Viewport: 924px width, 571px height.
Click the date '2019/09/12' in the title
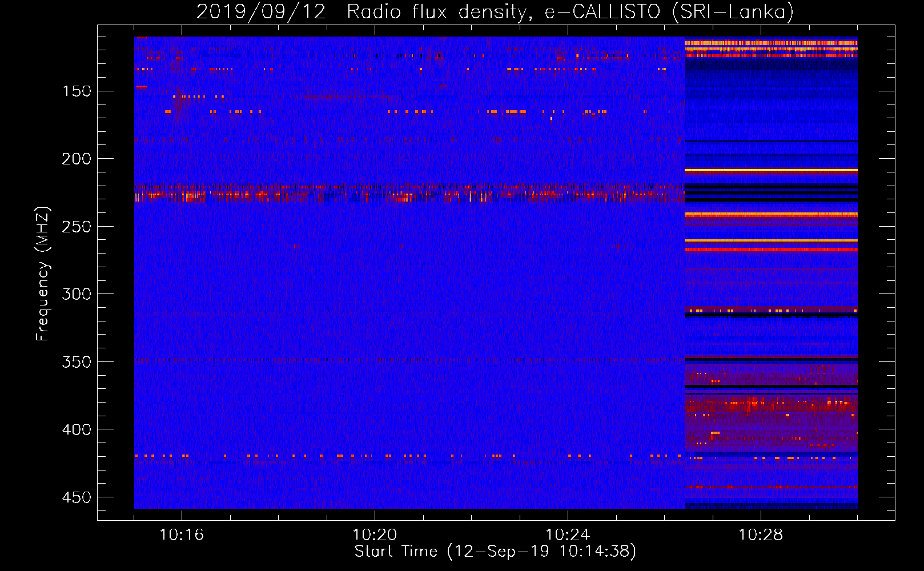tap(261, 12)
